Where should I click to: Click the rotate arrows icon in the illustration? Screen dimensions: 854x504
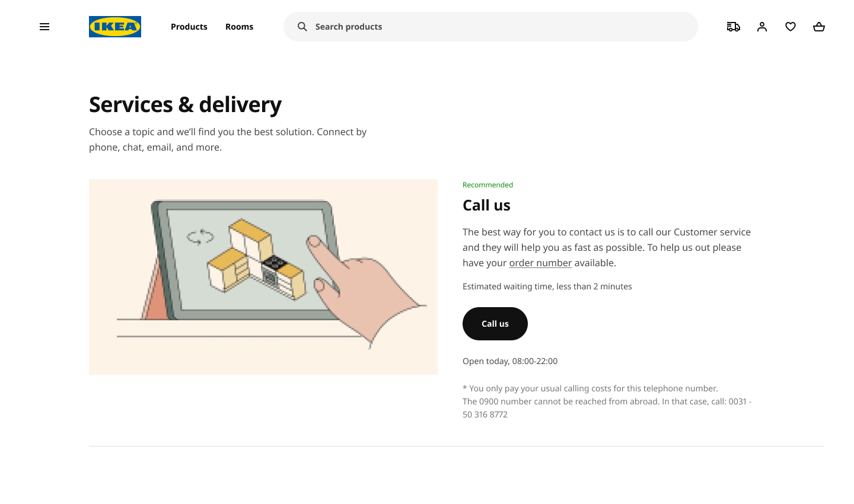200,237
